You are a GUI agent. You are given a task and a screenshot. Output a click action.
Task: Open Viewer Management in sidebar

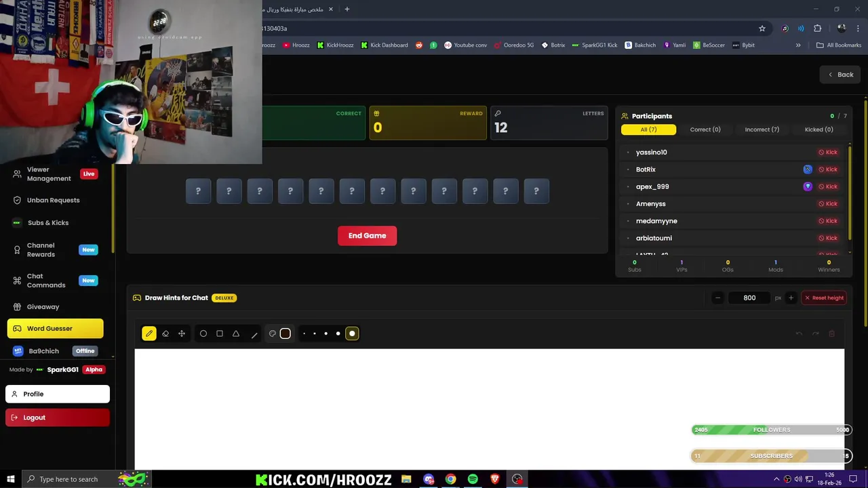tap(54, 174)
